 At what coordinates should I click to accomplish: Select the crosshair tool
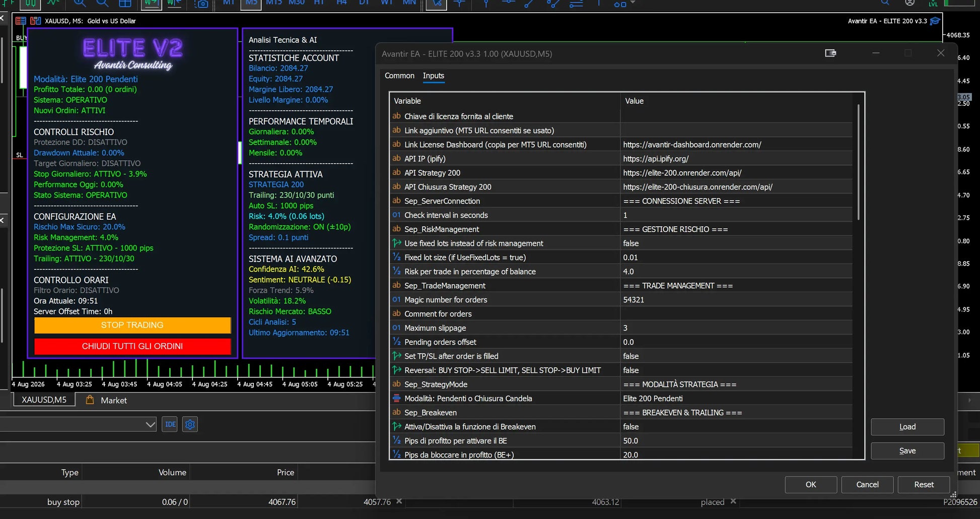[x=459, y=3]
